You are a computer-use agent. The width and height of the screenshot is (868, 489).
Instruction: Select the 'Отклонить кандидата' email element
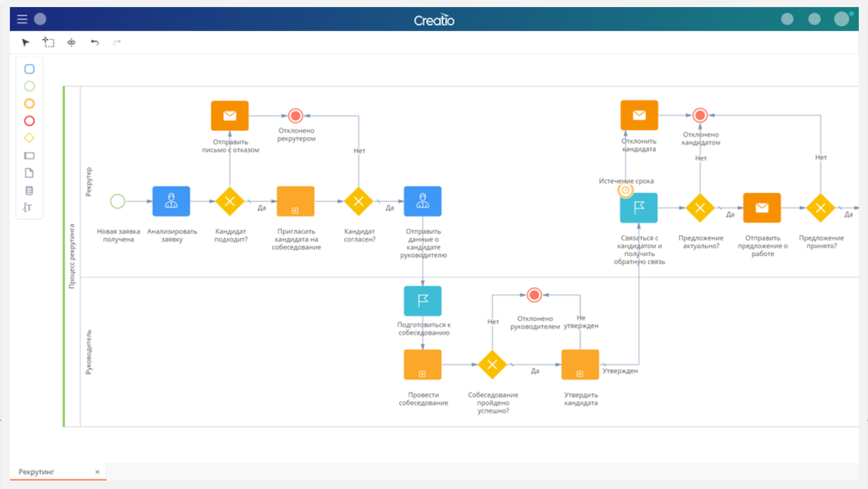click(639, 115)
